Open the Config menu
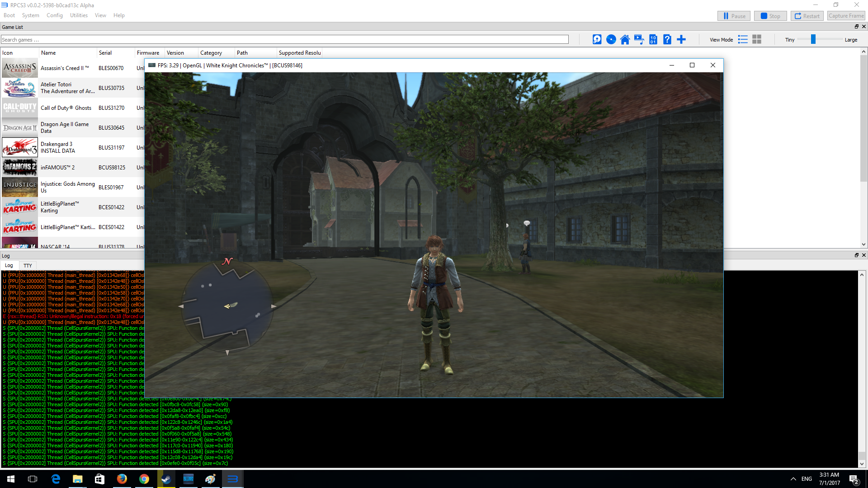The height and width of the screenshot is (488, 868). point(54,15)
